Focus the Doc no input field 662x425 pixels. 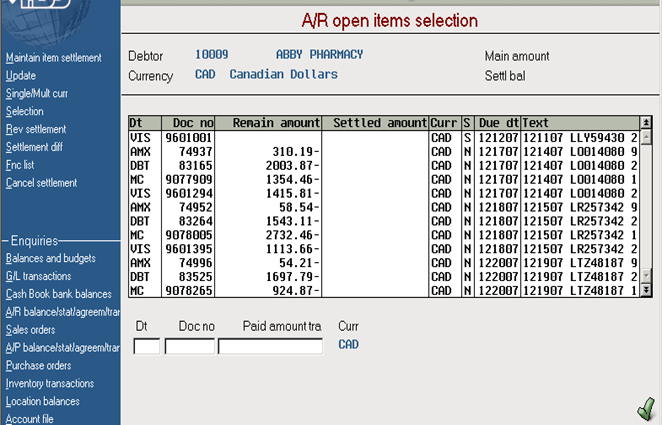click(x=190, y=346)
